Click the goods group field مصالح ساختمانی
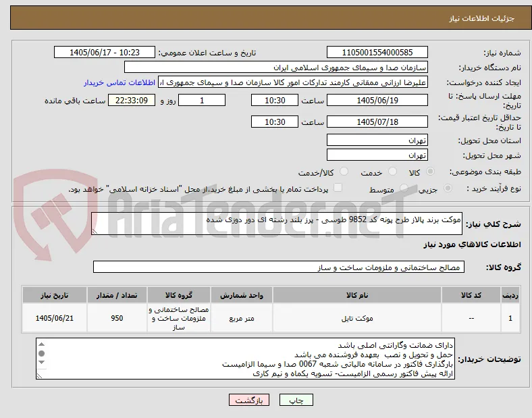 279,267
